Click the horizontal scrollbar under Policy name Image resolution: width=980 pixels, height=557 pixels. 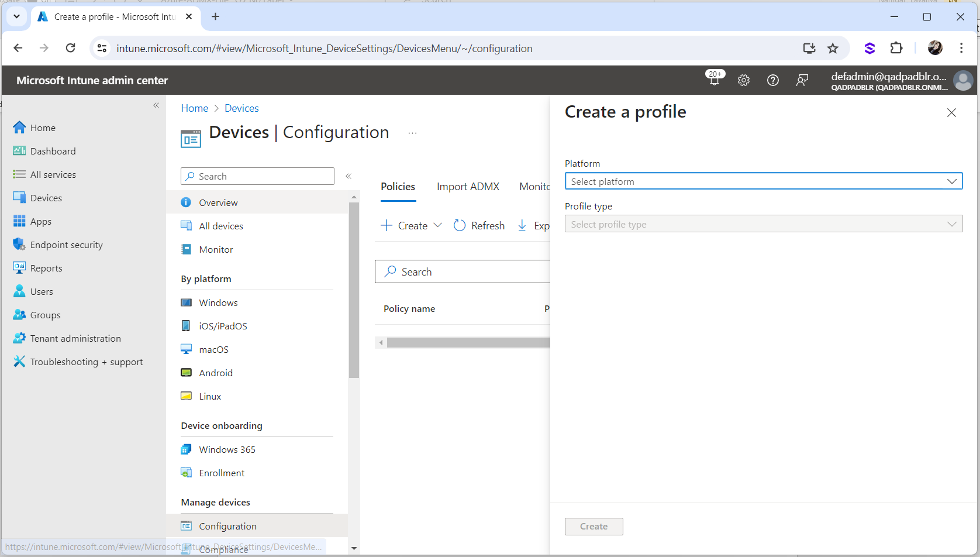pos(468,343)
